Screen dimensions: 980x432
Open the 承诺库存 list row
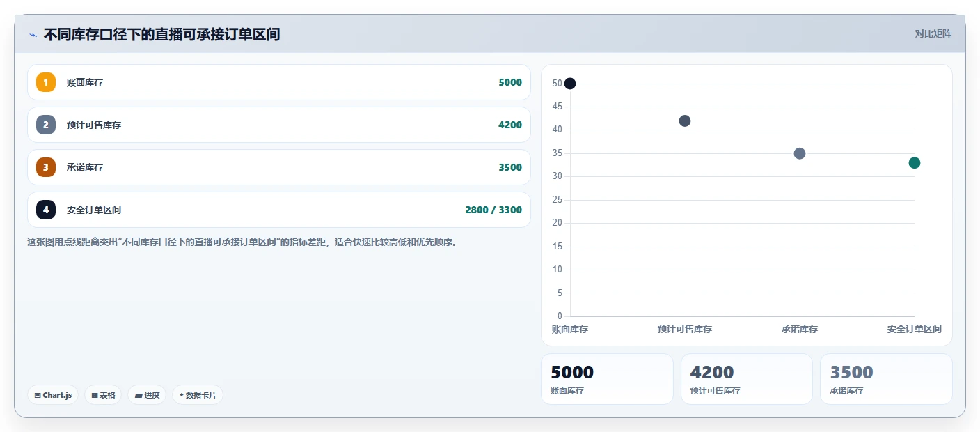[279, 167]
